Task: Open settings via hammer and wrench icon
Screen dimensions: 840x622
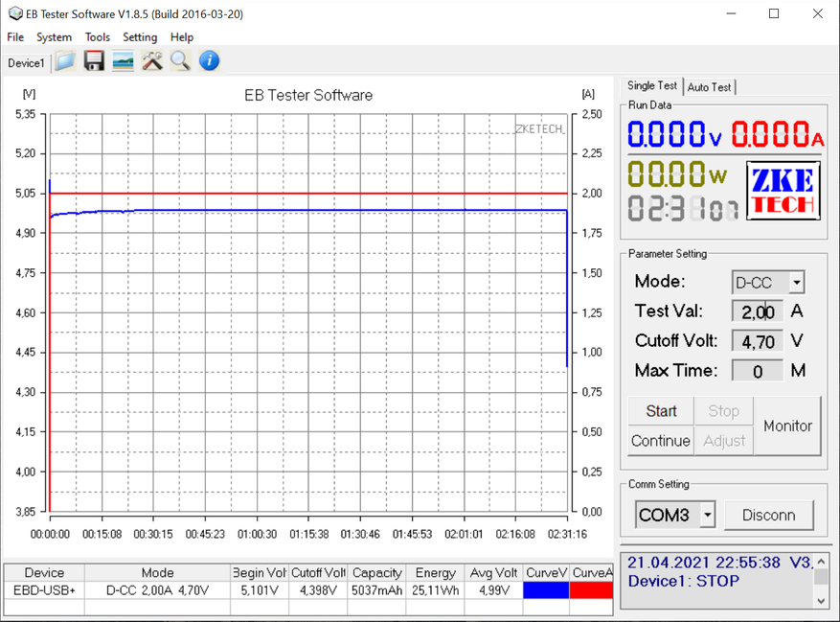Action: click(x=152, y=61)
